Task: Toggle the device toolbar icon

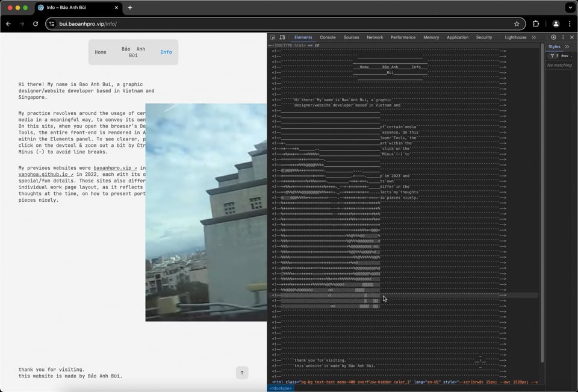Action: point(283,37)
